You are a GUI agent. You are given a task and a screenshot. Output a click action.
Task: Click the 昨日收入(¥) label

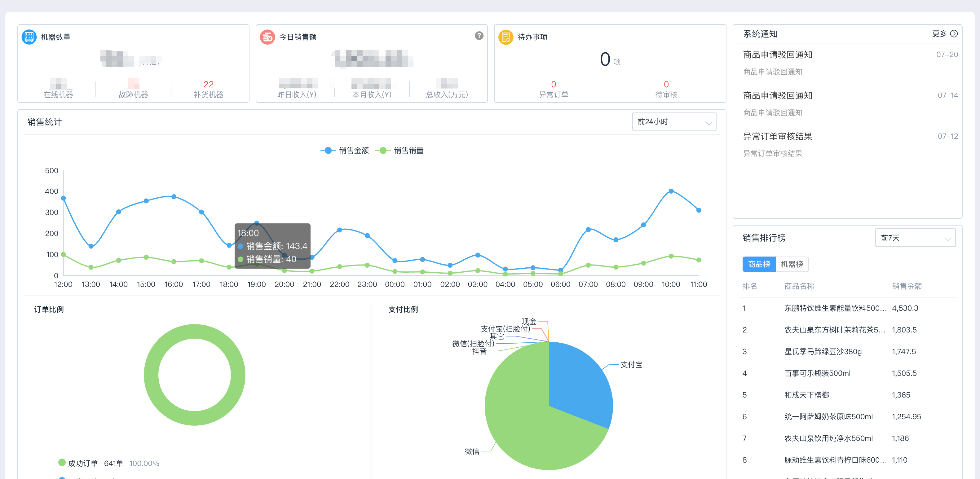click(x=297, y=95)
